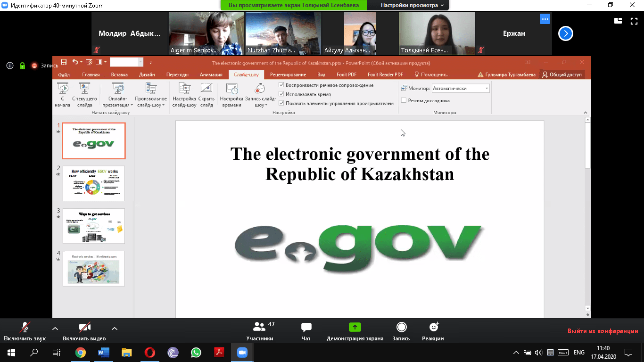Open Zoom chat panel
The image size is (644, 362).
[306, 332]
